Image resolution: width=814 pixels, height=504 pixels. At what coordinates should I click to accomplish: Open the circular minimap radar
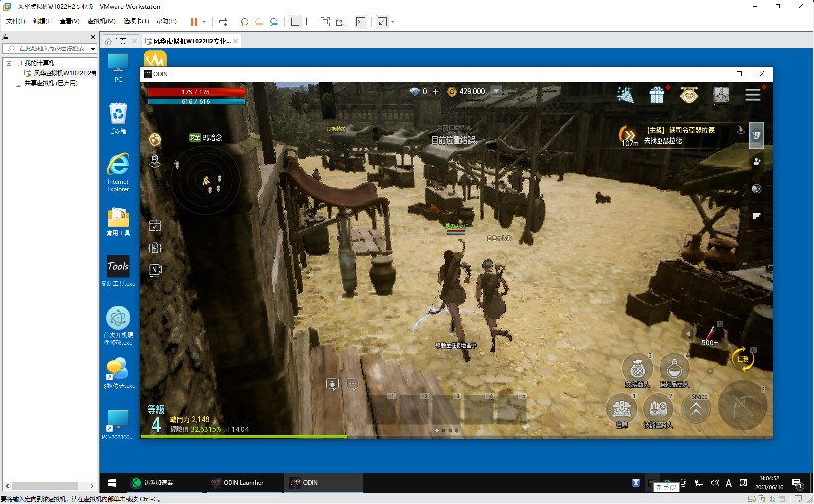tap(206, 180)
